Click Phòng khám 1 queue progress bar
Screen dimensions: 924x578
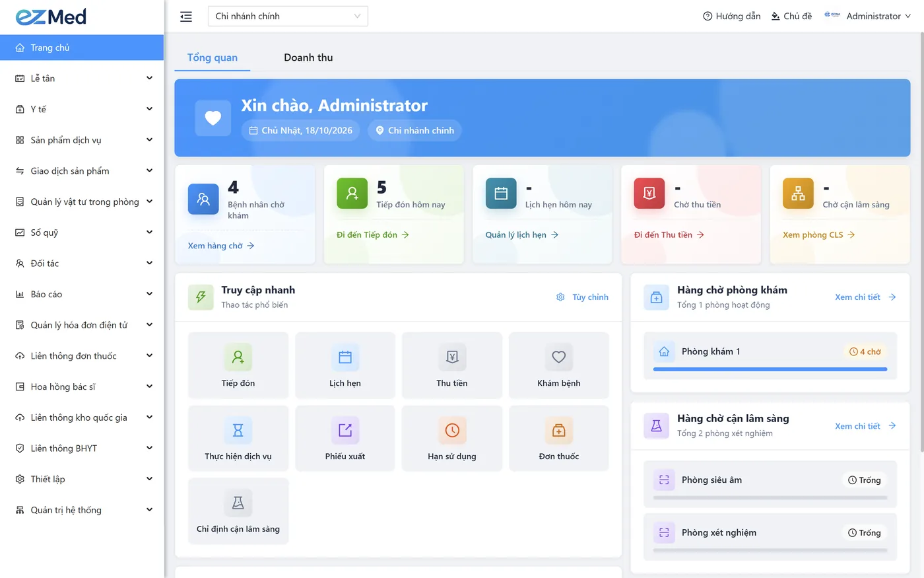[770, 369]
